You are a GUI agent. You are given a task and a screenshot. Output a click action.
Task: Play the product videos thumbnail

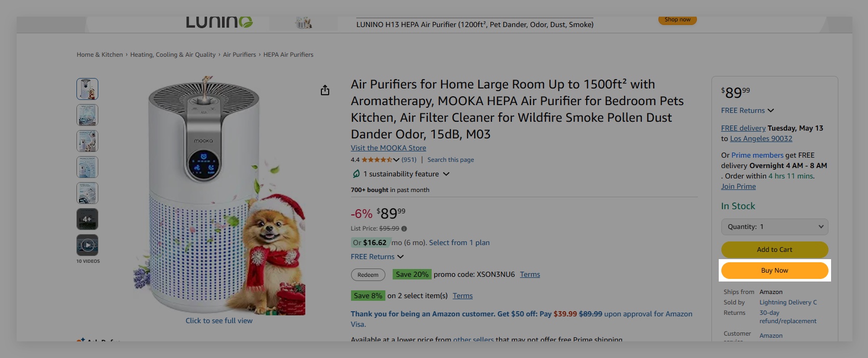87,245
